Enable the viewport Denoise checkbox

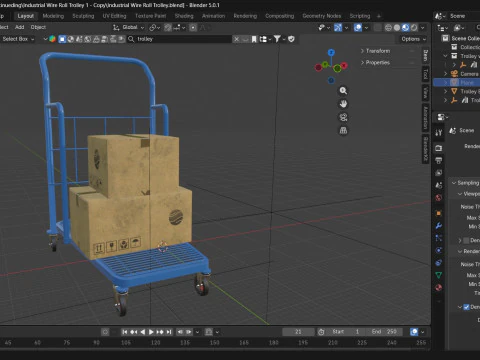click(x=466, y=240)
